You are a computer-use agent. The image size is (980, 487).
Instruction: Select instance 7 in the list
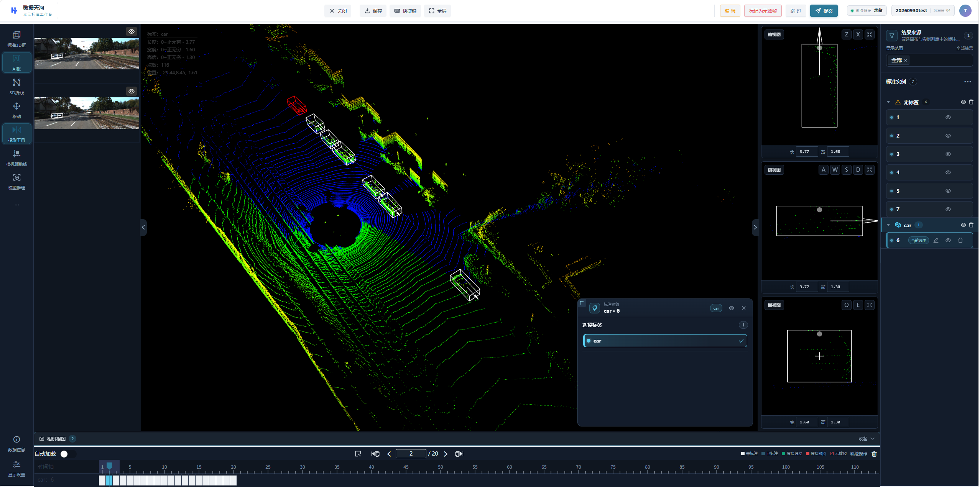pos(929,209)
